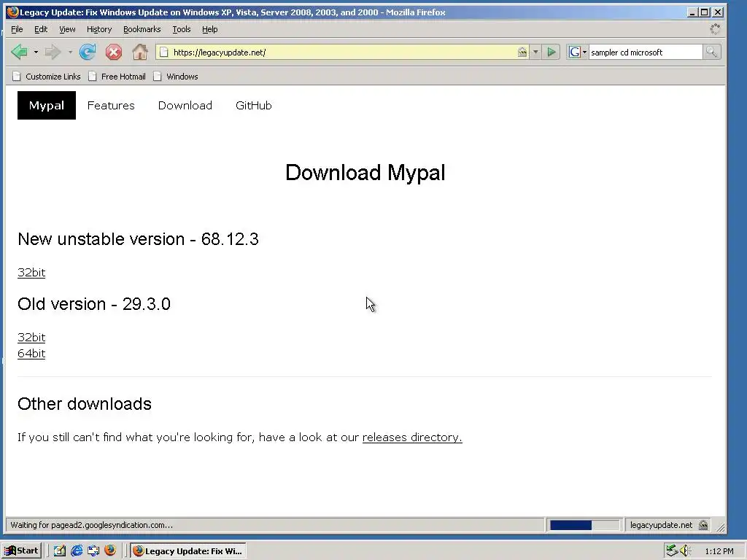Open the History menu
The image size is (747, 560).
[99, 29]
